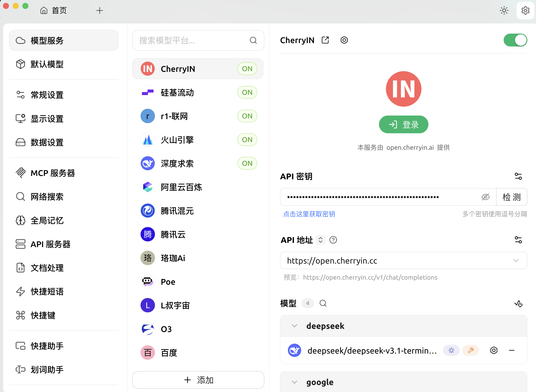Select the 火山引擎 provider
Image resolution: width=536 pixels, height=392 pixels.
[x=198, y=140]
